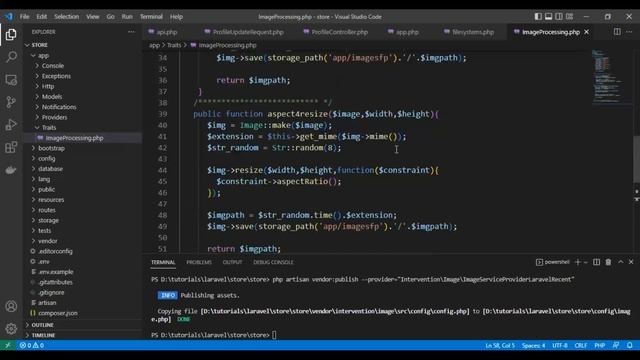Change language mode via PHP entry
The image size is (640, 360).
[599, 345]
